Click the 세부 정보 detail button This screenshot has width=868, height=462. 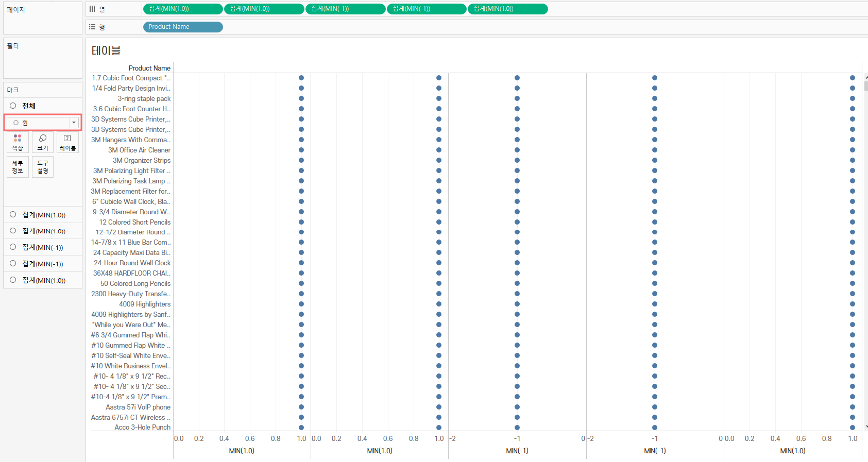[x=18, y=167]
